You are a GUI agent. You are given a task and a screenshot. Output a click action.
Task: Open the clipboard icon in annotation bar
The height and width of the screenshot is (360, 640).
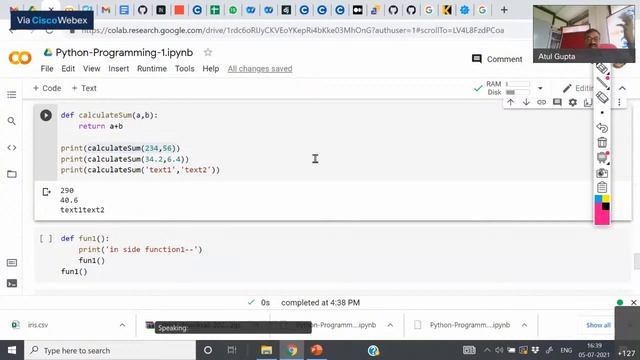point(602,187)
